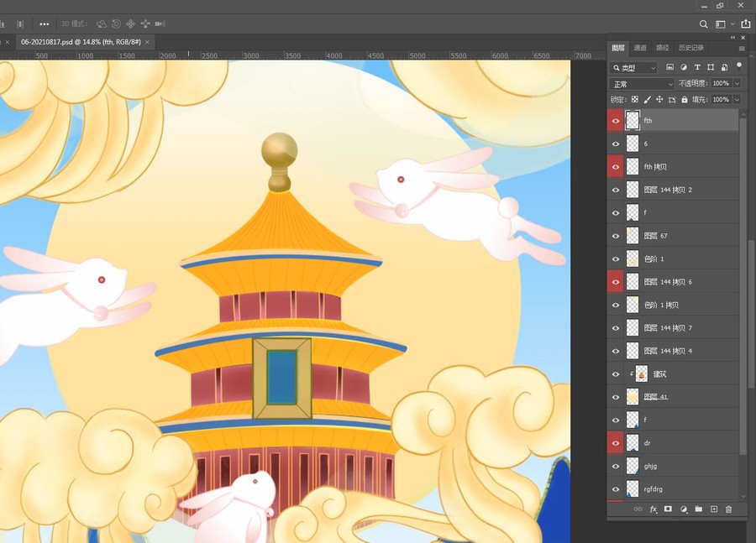Filter layers by type (T) icon
This screenshot has height=543, width=756.
click(x=696, y=67)
